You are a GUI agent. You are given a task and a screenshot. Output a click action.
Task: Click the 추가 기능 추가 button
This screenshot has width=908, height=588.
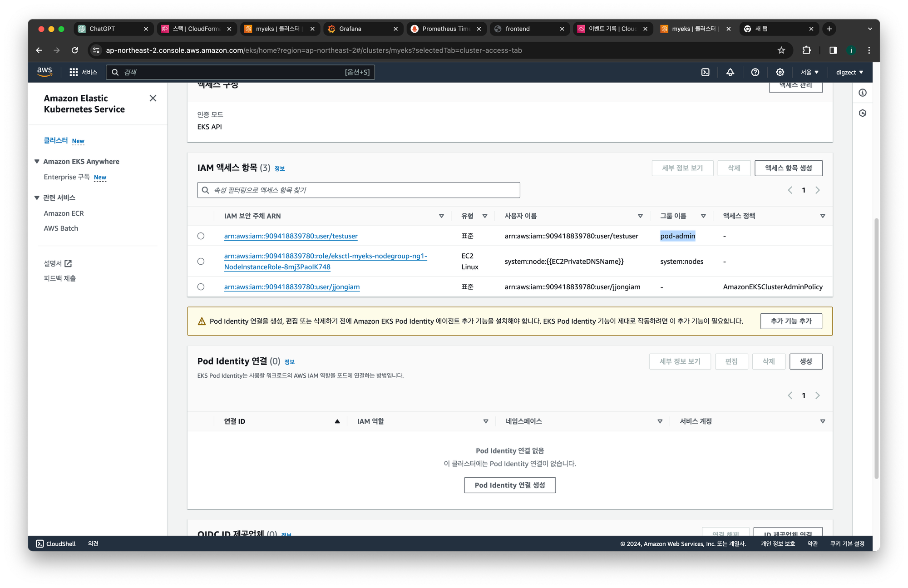791,321
